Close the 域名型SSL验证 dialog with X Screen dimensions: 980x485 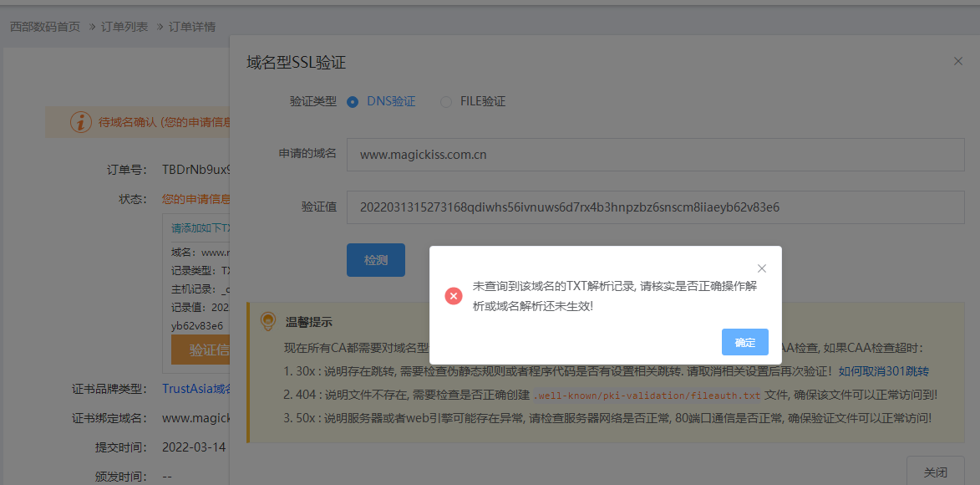click(957, 61)
